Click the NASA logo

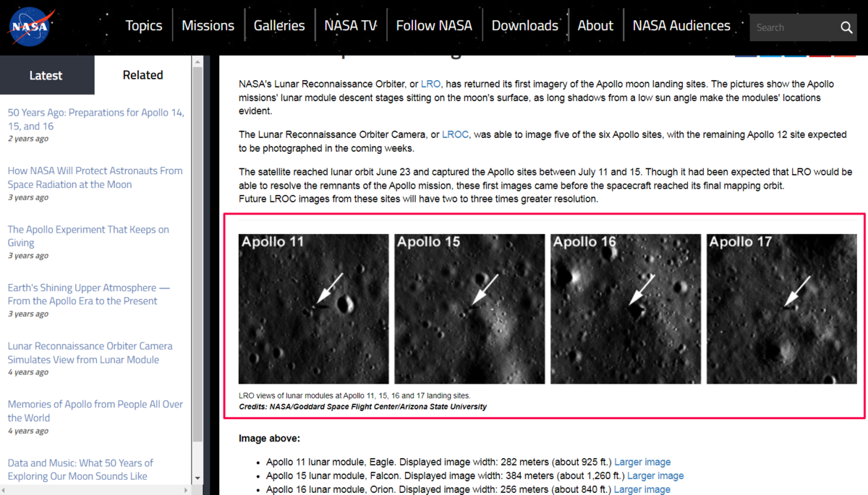pyautogui.click(x=32, y=27)
